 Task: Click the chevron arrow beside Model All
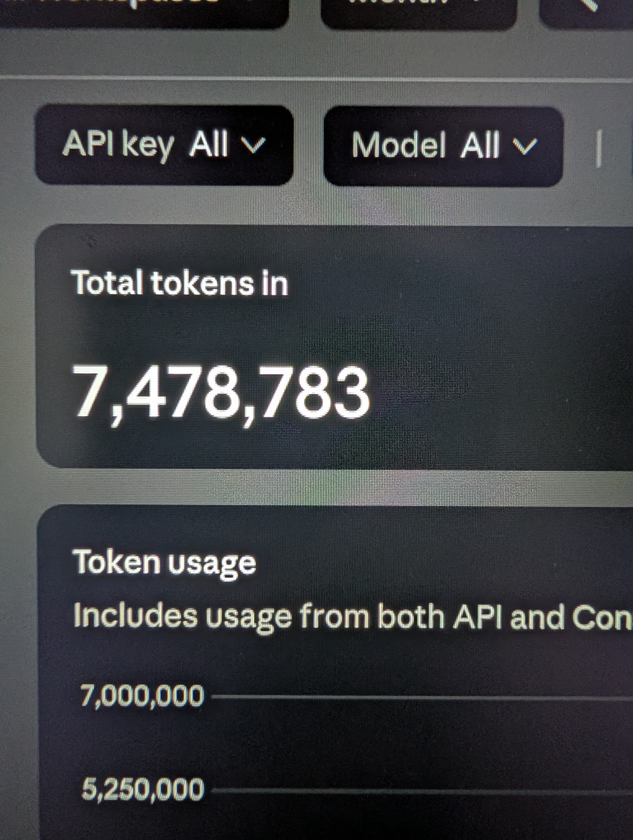(525, 146)
